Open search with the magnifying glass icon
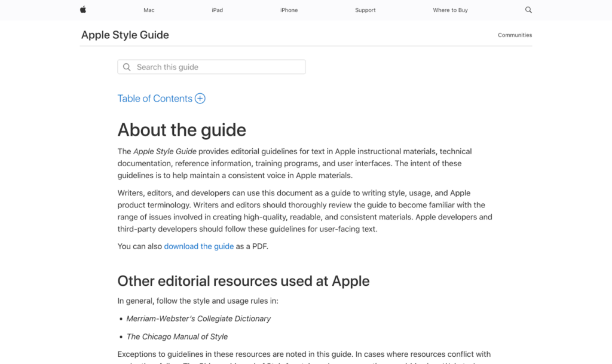Viewport: 612px width, 364px height. click(528, 10)
